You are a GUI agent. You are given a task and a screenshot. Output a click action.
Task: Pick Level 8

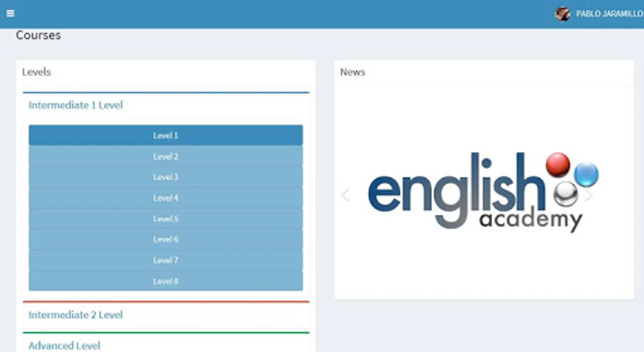166,281
